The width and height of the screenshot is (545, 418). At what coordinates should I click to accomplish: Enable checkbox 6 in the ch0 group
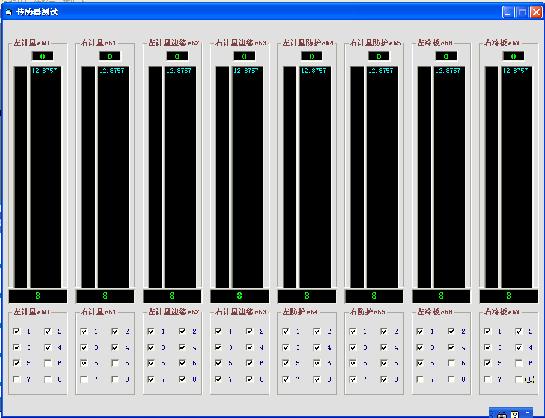point(48,363)
